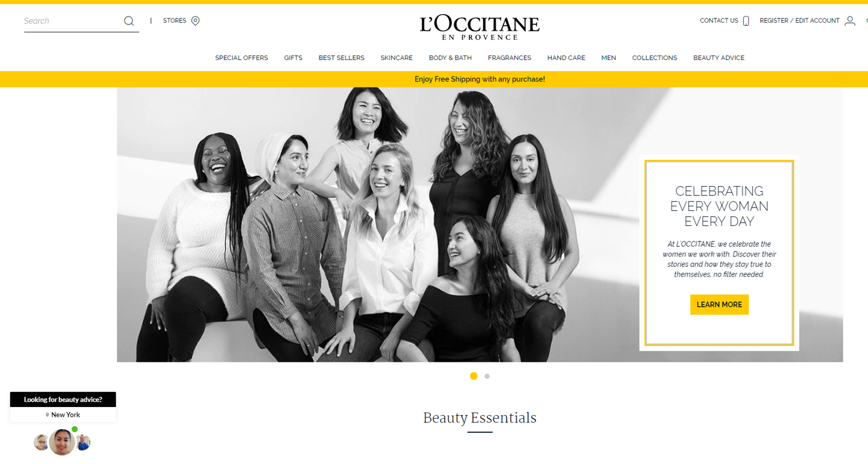Open the New York beauty advice location

pyautogui.click(x=63, y=414)
